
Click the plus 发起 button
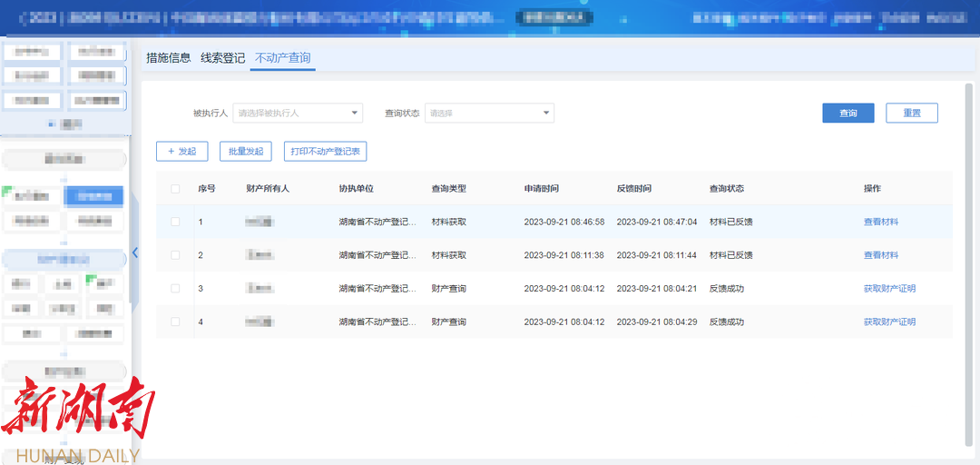click(x=181, y=152)
